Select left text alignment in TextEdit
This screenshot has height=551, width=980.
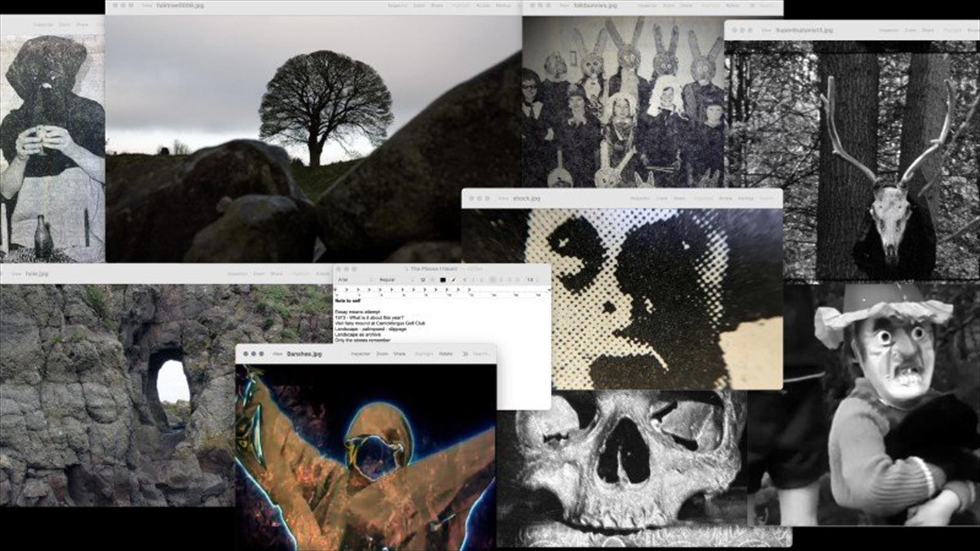[x=493, y=280]
